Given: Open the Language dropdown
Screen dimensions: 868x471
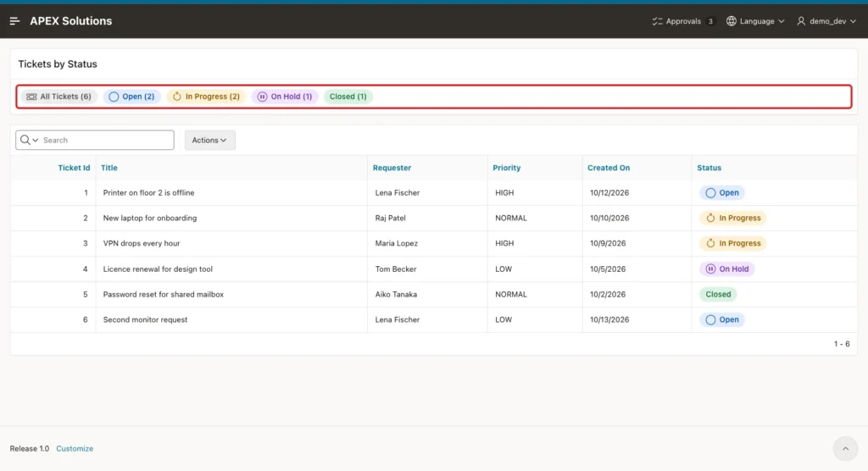Looking at the screenshot, I should (755, 21).
